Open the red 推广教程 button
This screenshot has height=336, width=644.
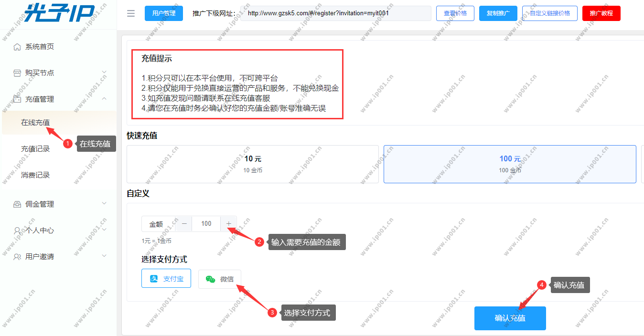click(601, 13)
